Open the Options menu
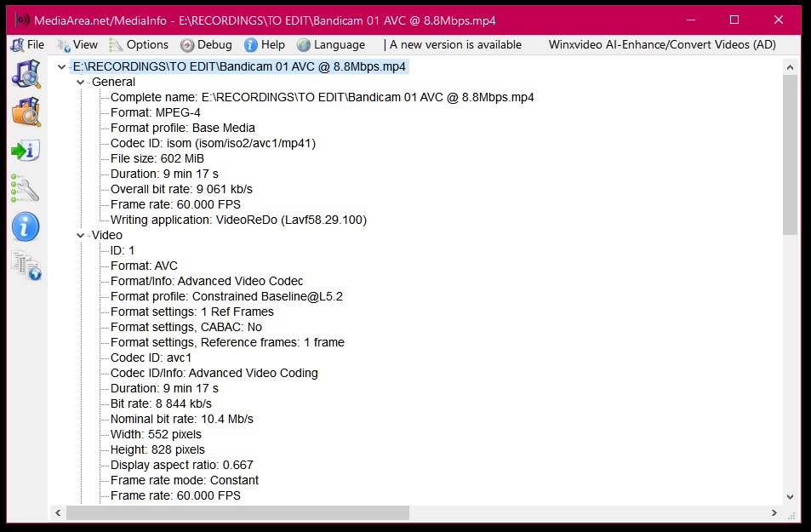 point(139,45)
